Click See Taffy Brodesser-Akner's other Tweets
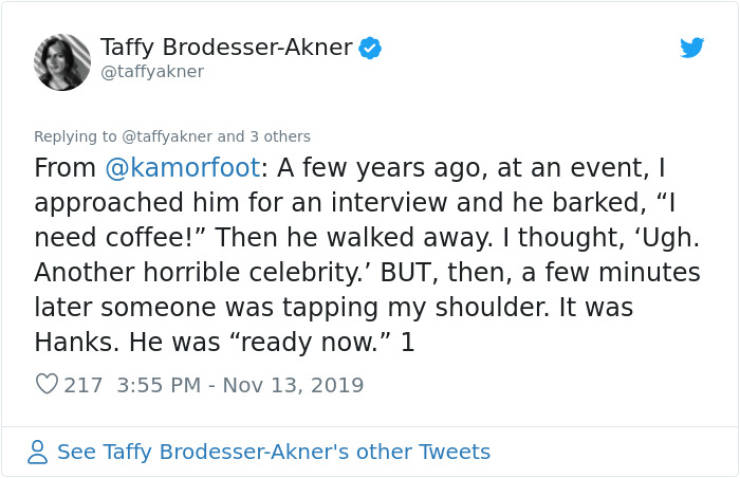 [274, 452]
